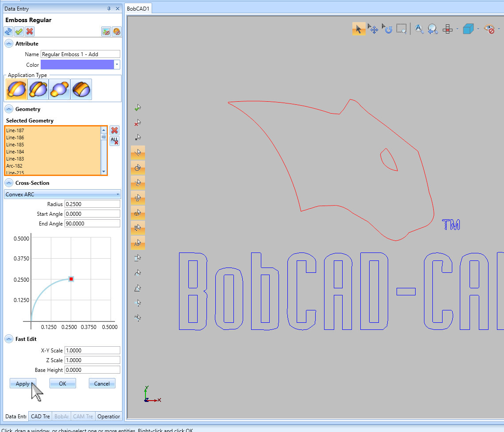Screen dimensions: 504x432
Task: Toggle the second Application Type emboss option
Action: point(38,89)
